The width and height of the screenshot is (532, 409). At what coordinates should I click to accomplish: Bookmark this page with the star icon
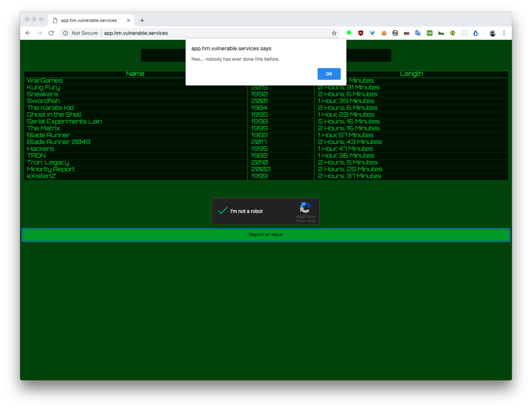click(334, 33)
